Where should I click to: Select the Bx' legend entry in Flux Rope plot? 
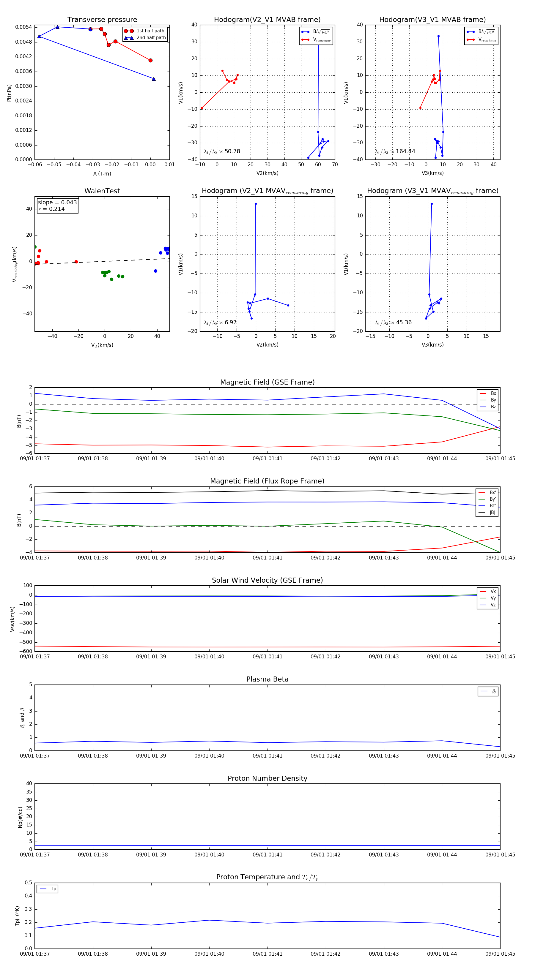(x=487, y=492)
